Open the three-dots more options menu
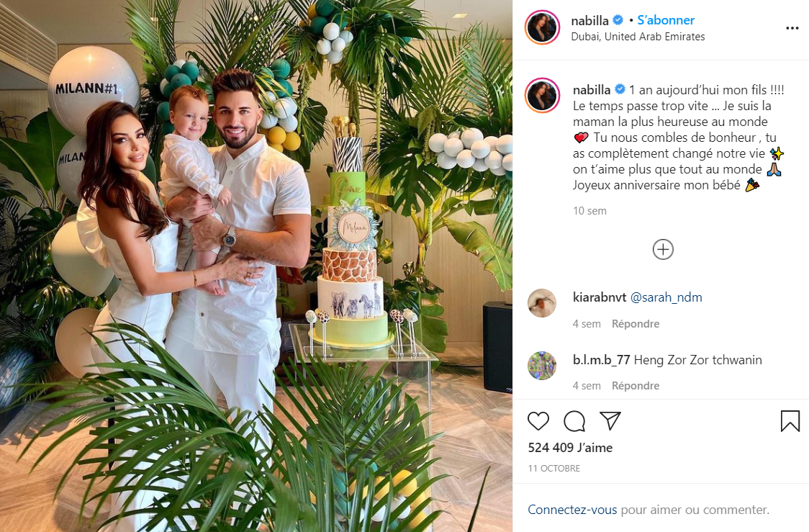809x532 pixels. point(792,28)
